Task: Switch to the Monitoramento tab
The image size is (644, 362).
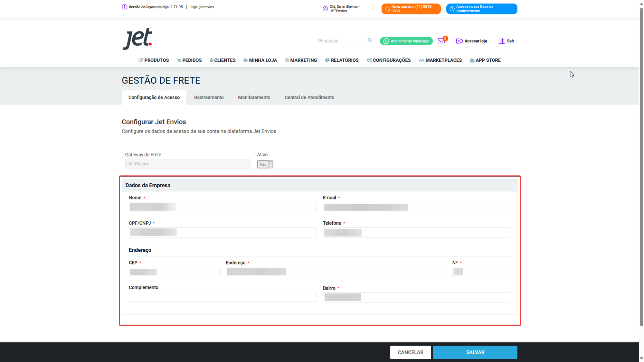Action: (254, 97)
